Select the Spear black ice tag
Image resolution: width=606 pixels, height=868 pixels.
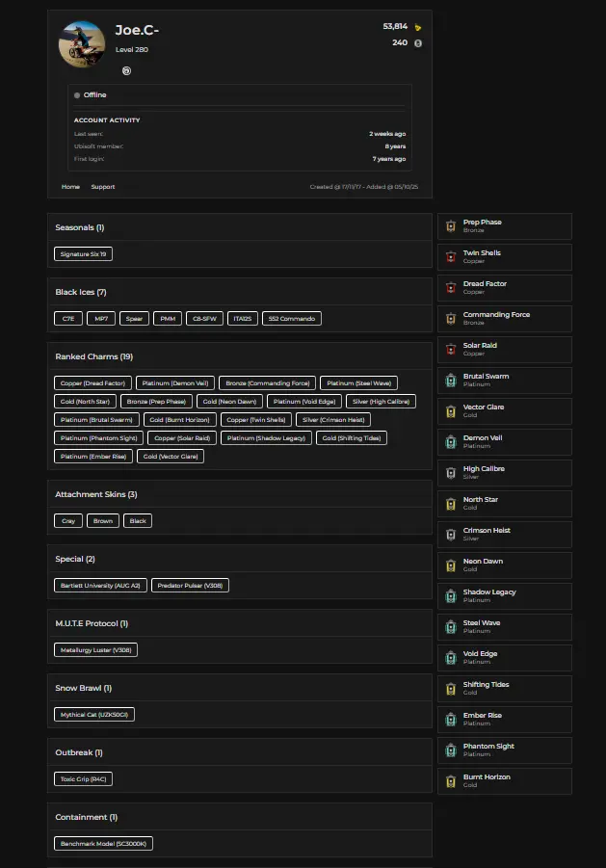click(134, 318)
